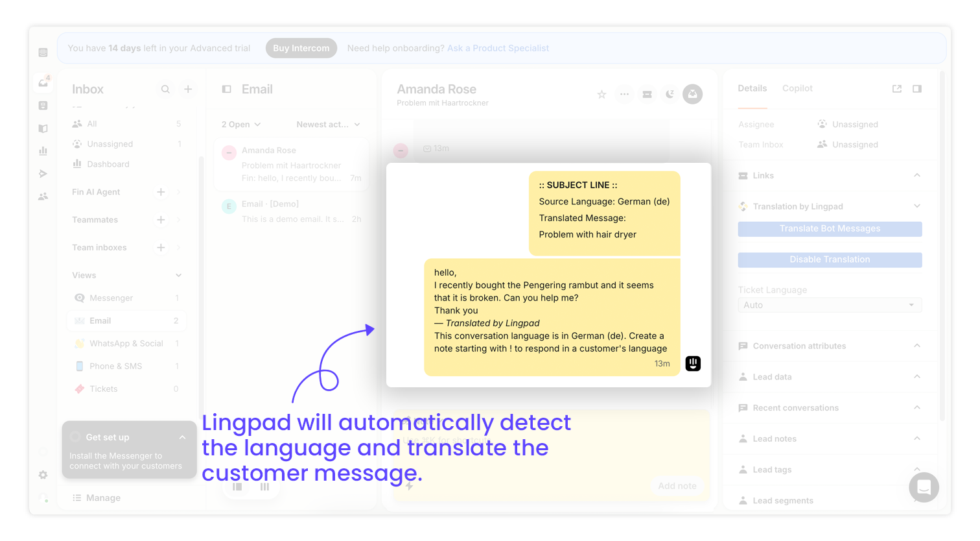This screenshot has width=980, height=541.
Task: Search the inbox with magnifier icon
Action: click(165, 90)
